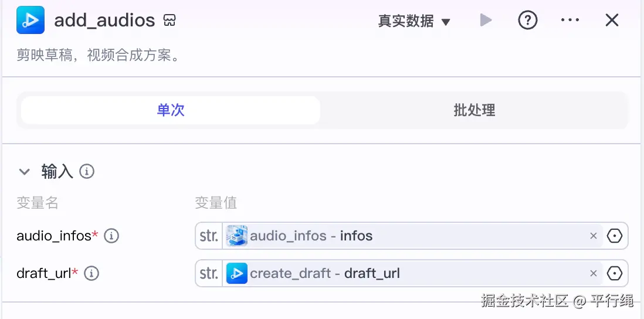Clear the create_draft - draft_url reference
Image resolution: width=644 pixels, height=319 pixels.
click(594, 273)
